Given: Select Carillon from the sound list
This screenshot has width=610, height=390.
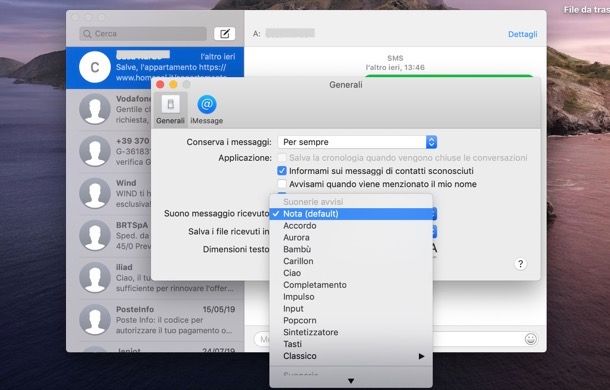Looking at the screenshot, I should [351, 261].
